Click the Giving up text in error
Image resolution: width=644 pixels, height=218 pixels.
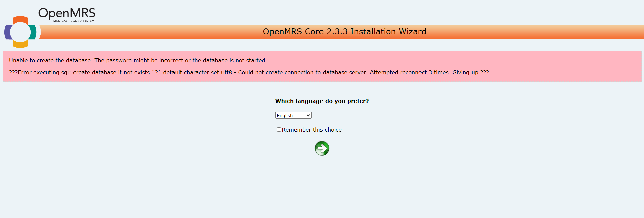(x=466, y=72)
